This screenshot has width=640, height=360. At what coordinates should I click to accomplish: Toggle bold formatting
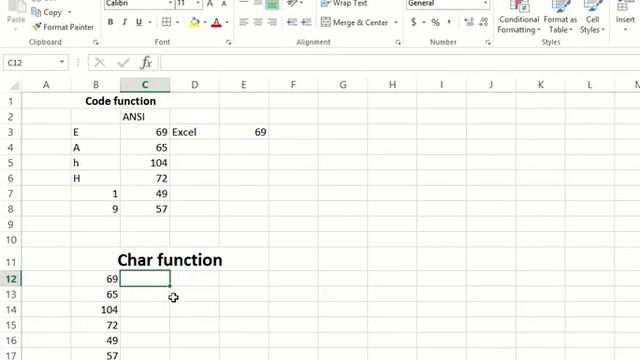[x=110, y=22]
